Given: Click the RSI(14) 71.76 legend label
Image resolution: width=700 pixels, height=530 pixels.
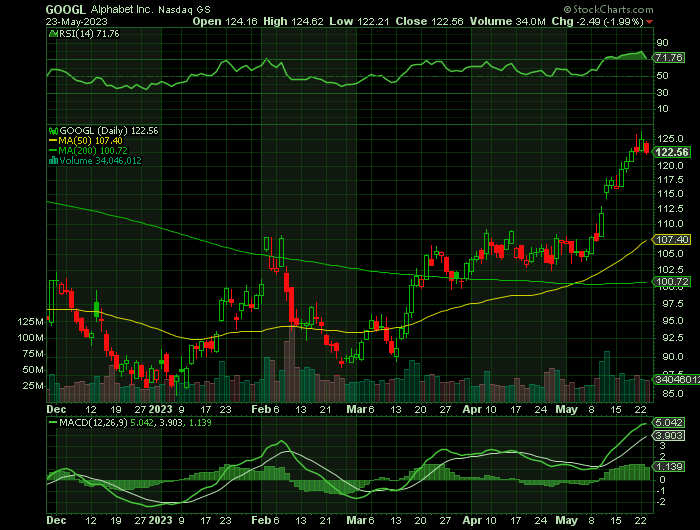Looking at the screenshot, I should pos(89,33).
